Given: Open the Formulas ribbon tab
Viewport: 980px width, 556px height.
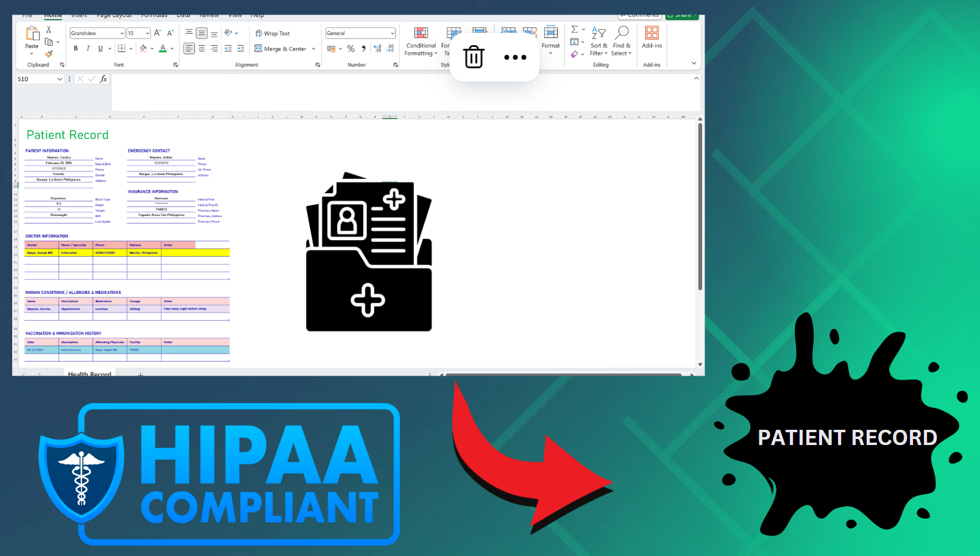Looking at the screenshot, I should pos(154,15).
